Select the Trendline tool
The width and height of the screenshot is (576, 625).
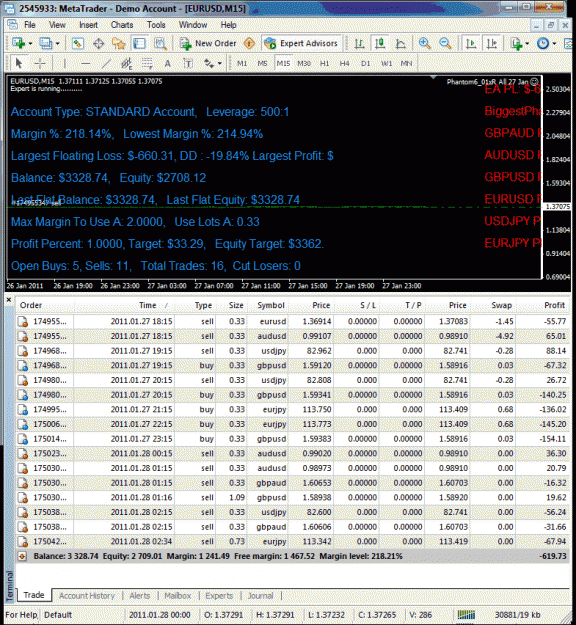pyautogui.click(x=106, y=63)
